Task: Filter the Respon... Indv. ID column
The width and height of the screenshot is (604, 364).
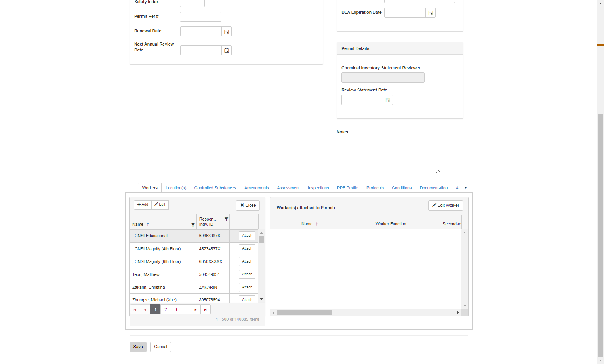Action: click(x=226, y=219)
